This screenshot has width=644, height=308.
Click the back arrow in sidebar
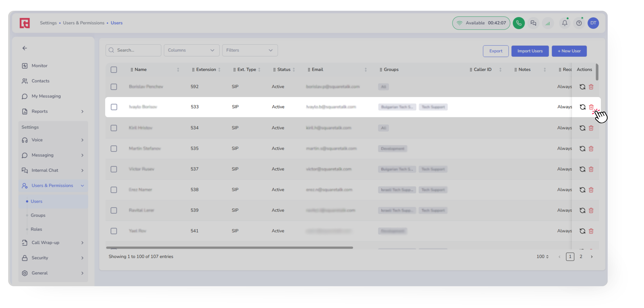[x=24, y=48]
